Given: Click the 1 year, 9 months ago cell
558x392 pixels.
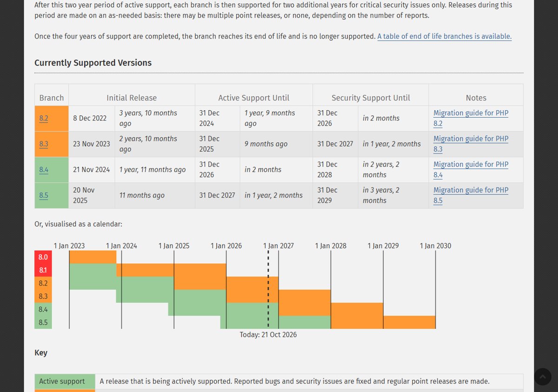Looking at the screenshot, I should coord(276,118).
